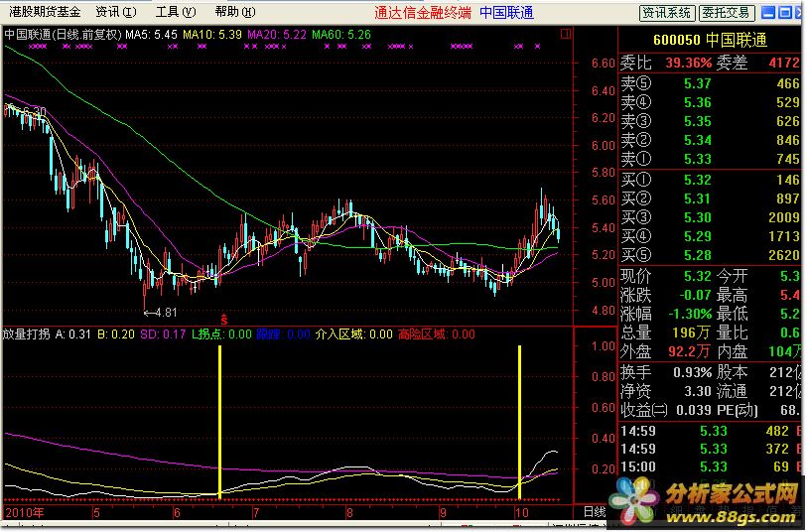Click the month 6 timeline label
This screenshot has width=807, height=532.
[177, 512]
